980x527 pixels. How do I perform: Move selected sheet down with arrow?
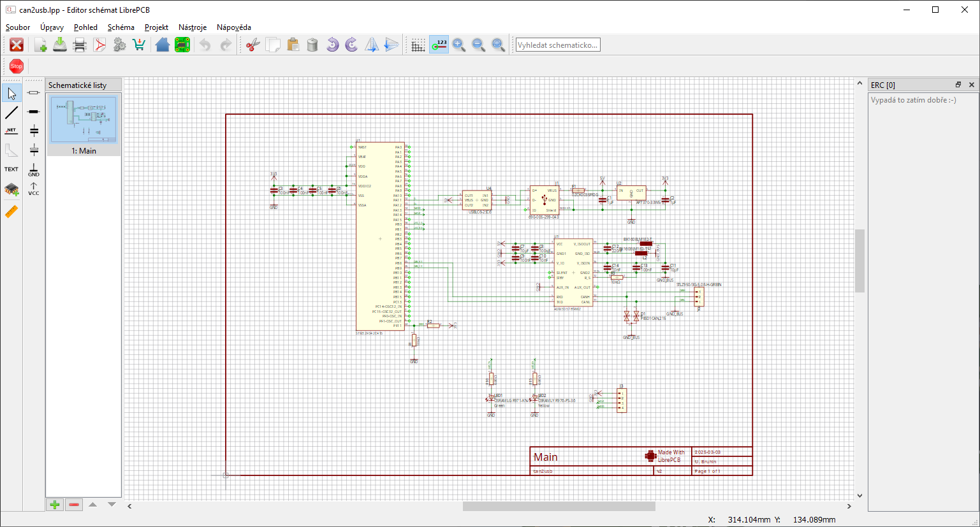coord(112,505)
